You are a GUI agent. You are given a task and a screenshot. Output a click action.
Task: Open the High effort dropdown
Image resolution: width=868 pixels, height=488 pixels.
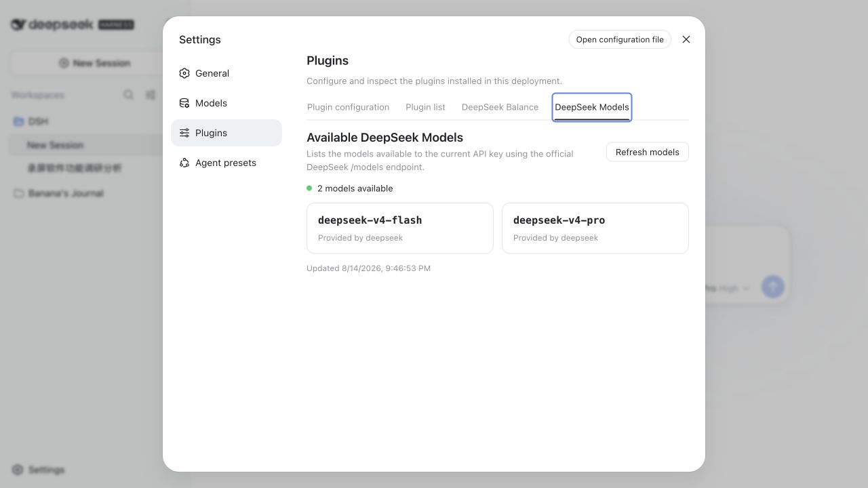pos(734,288)
